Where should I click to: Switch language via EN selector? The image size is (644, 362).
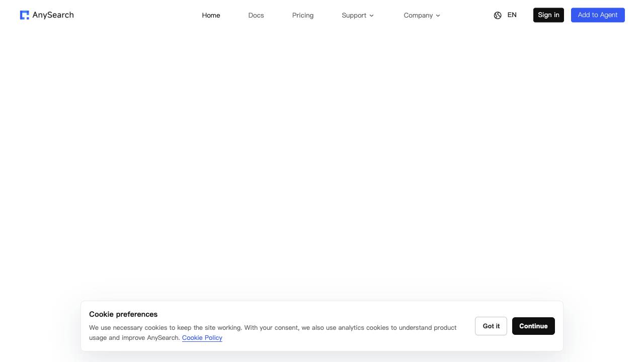pyautogui.click(x=512, y=15)
